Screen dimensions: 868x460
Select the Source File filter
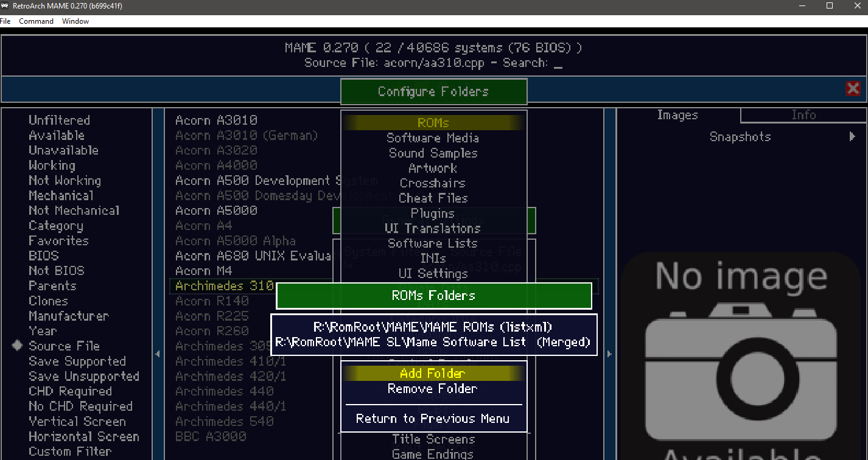click(64, 346)
